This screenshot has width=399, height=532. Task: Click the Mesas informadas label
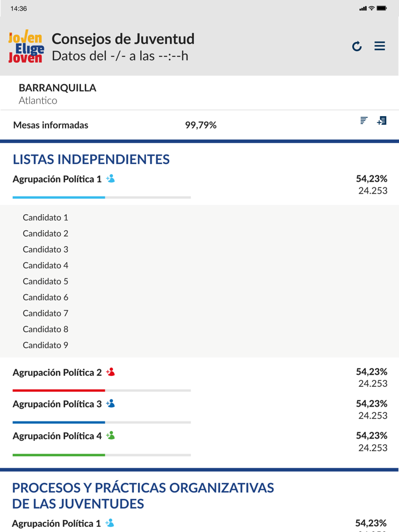pos(51,124)
